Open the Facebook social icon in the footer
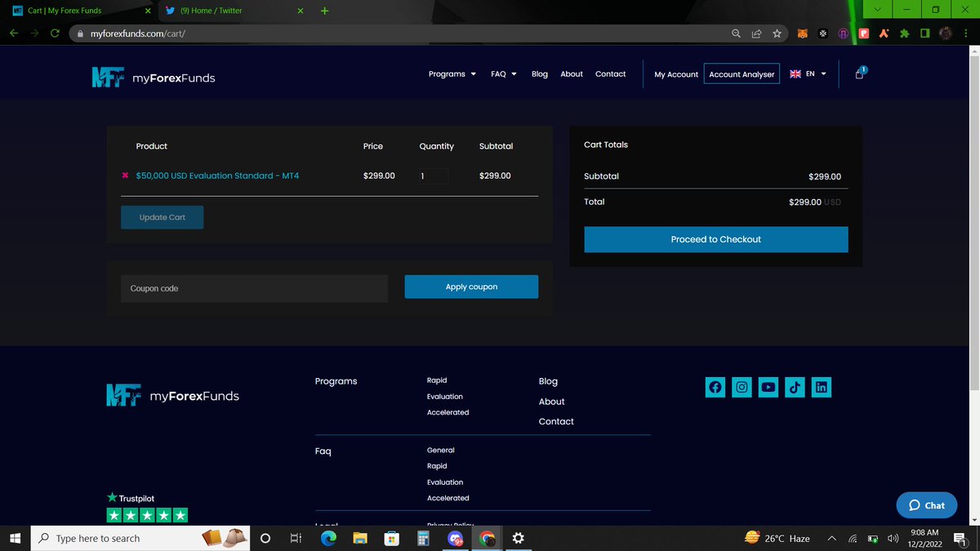980x551 pixels. (x=715, y=388)
